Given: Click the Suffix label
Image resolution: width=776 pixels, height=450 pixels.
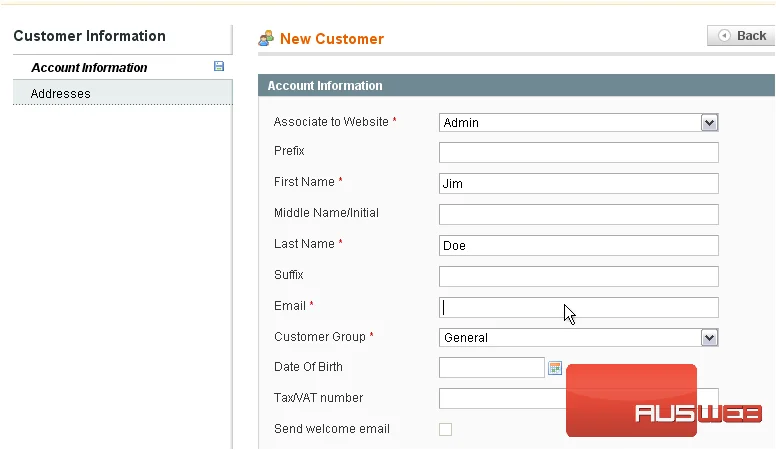Looking at the screenshot, I should coord(289,275).
